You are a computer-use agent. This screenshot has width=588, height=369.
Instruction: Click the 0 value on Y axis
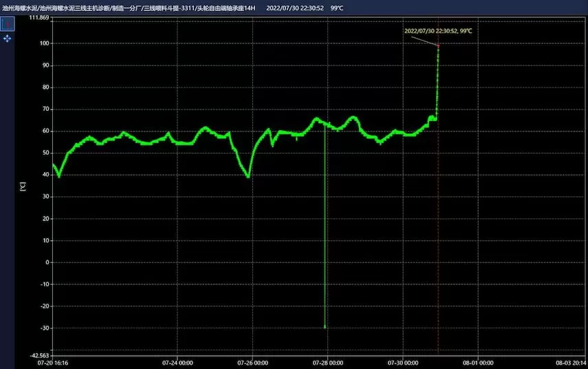point(47,262)
